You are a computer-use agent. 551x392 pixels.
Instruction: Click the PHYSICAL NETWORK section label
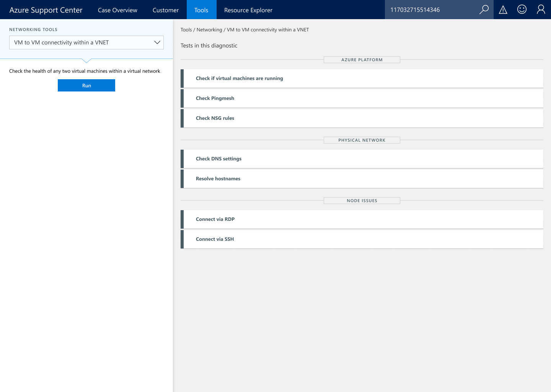362,140
